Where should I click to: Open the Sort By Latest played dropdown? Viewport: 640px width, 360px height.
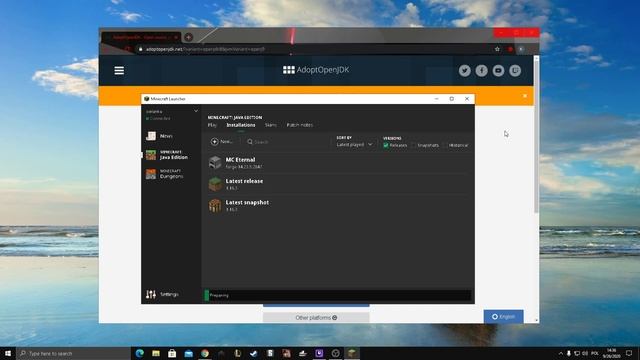tap(354, 144)
